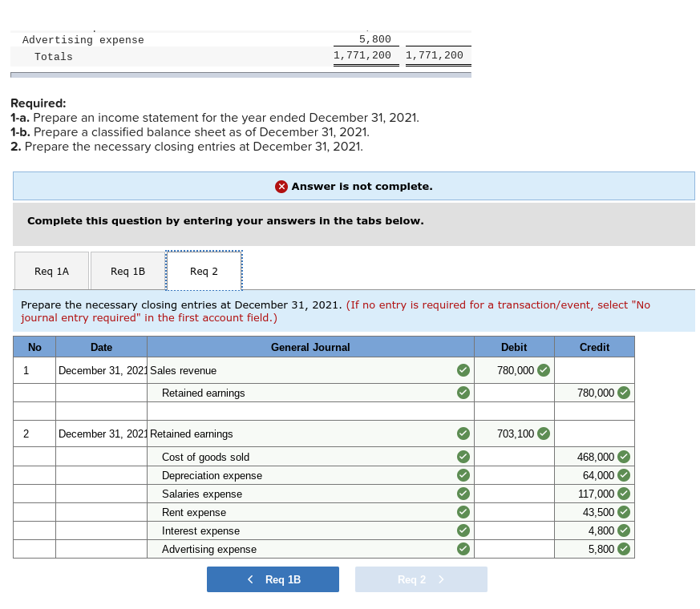
Task: Click the green checkmark beside Sales revenue
Action: tap(463, 370)
